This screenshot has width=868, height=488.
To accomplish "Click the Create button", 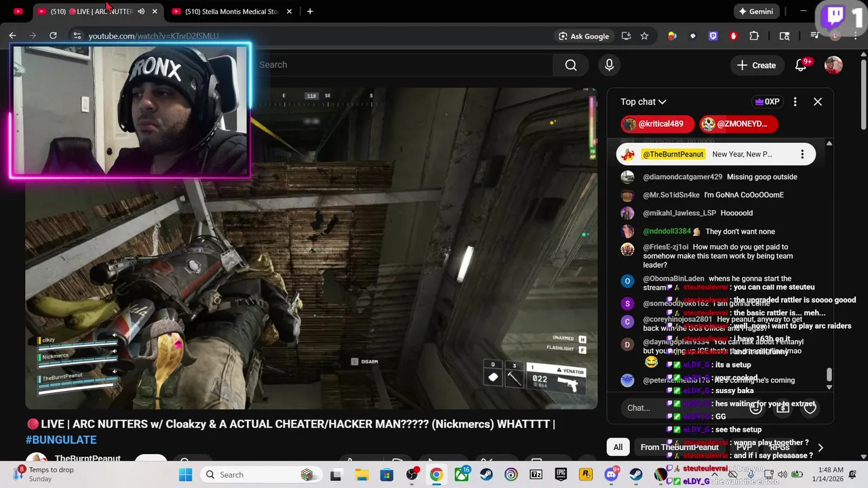I will pos(756,65).
